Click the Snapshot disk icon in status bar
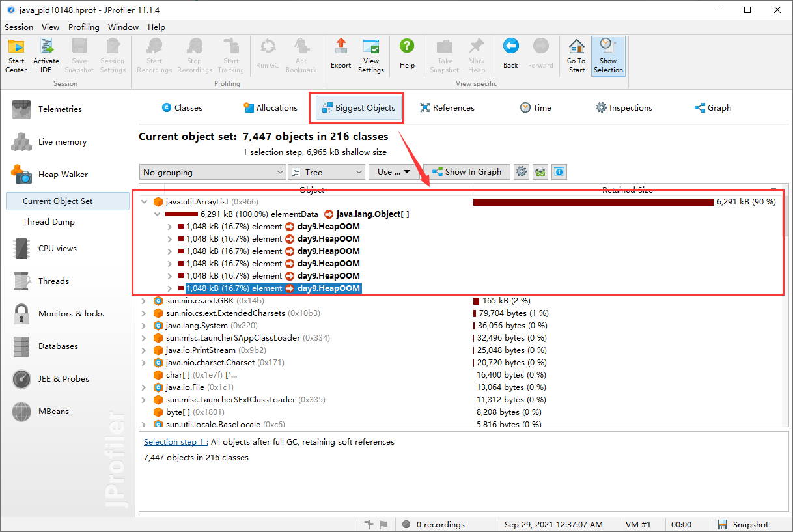The image size is (793, 532). pos(723,524)
